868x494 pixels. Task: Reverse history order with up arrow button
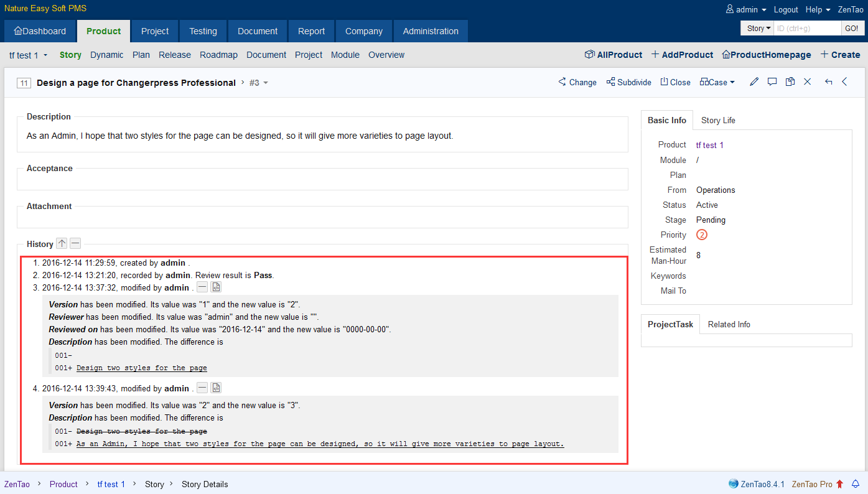tap(62, 244)
